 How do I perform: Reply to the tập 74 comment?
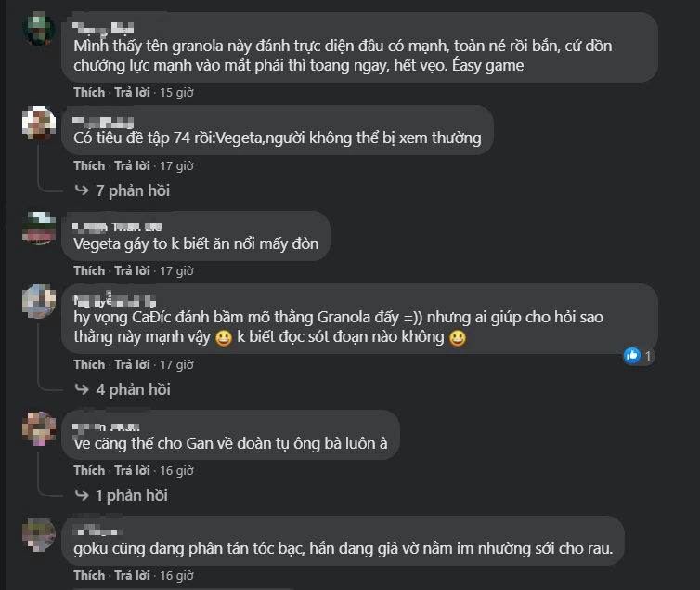point(132,165)
